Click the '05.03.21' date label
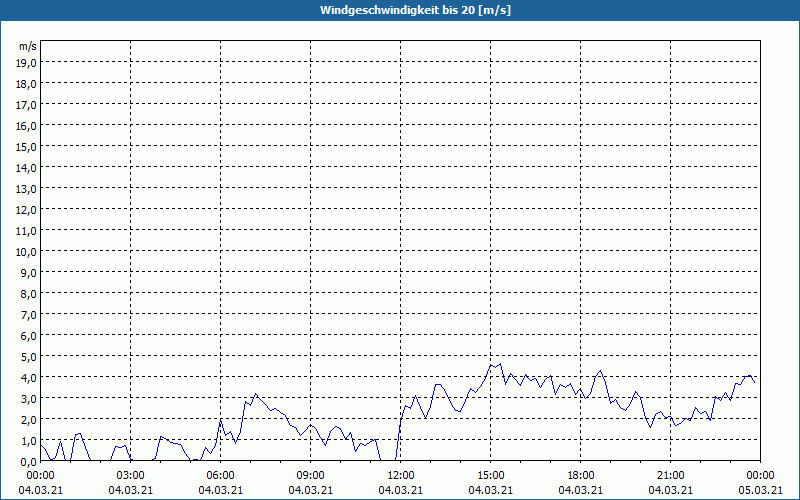This screenshot has height=500, width=800. coord(760,490)
